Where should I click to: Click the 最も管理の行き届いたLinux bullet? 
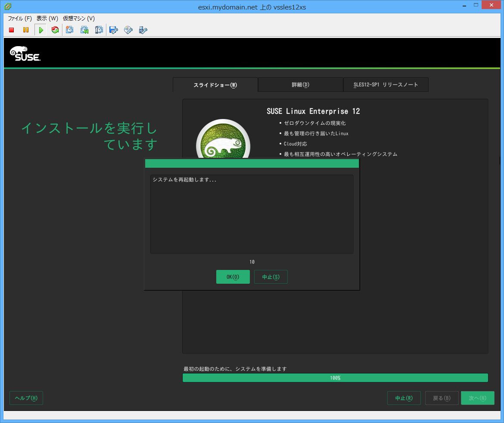(x=316, y=134)
